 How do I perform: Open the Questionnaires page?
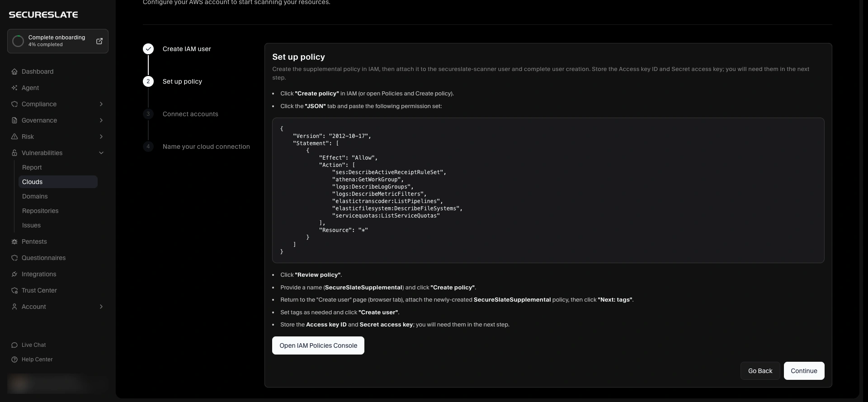(x=58, y=258)
